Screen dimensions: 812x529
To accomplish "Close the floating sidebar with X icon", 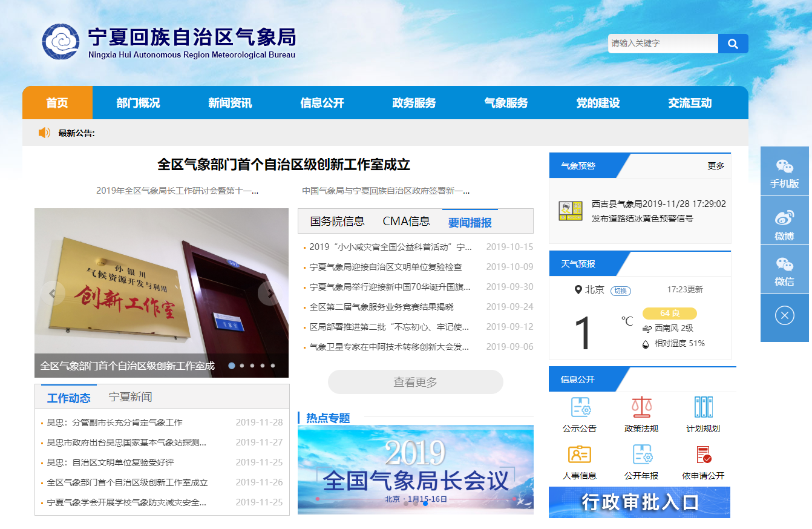I will tap(784, 315).
